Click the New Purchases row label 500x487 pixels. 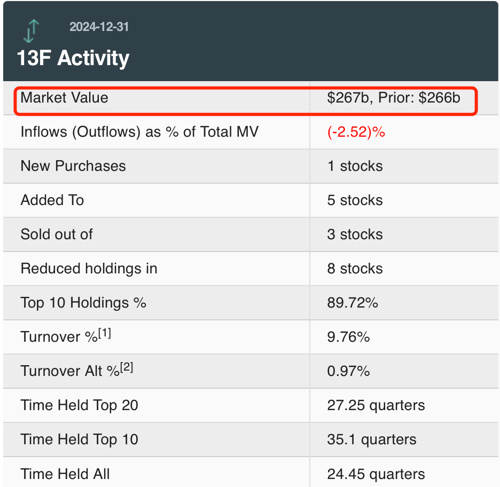tap(73, 166)
